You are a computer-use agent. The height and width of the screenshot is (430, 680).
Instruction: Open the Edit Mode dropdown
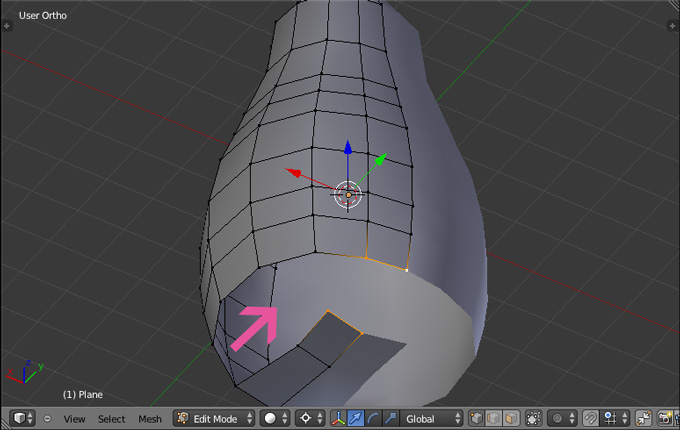[x=214, y=418]
